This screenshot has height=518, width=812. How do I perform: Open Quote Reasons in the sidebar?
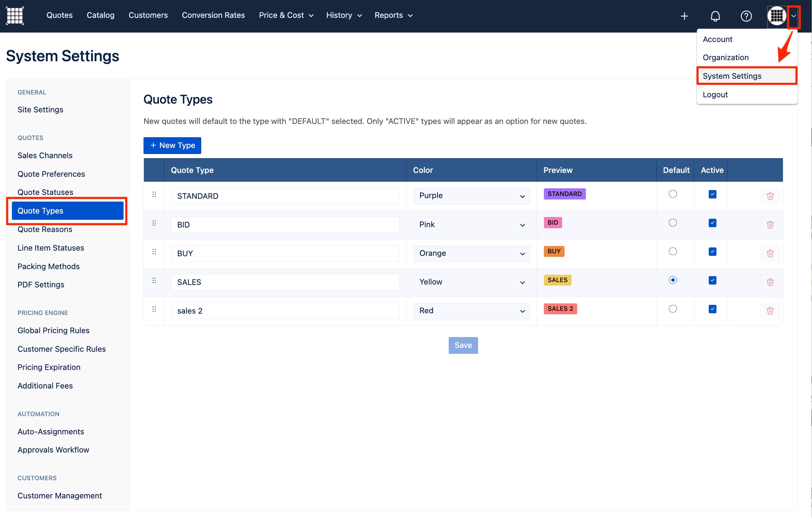(45, 229)
